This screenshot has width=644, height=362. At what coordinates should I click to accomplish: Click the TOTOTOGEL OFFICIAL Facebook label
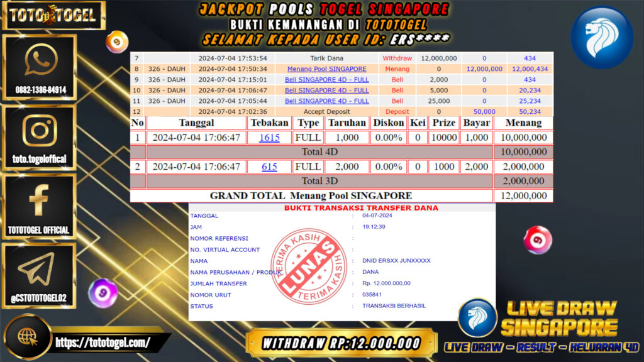[38, 230]
